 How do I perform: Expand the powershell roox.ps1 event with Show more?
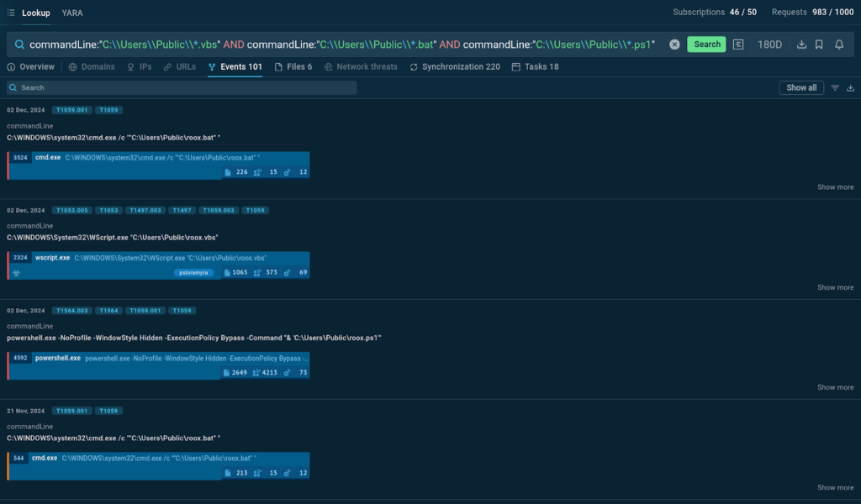[835, 387]
